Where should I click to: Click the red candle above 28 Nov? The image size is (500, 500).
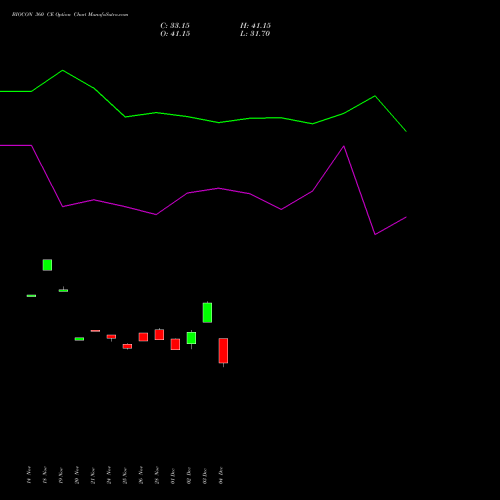pyautogui.click(x=159, y=334)
